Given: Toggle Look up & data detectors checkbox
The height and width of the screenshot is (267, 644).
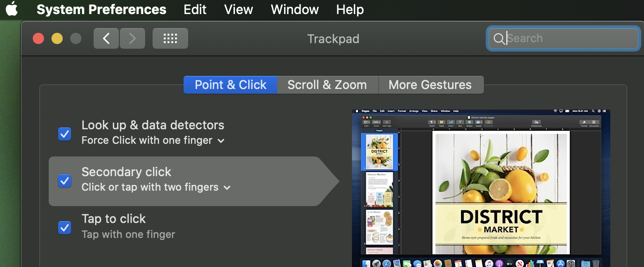Looking at the screenshot, I should click(65, 134).
